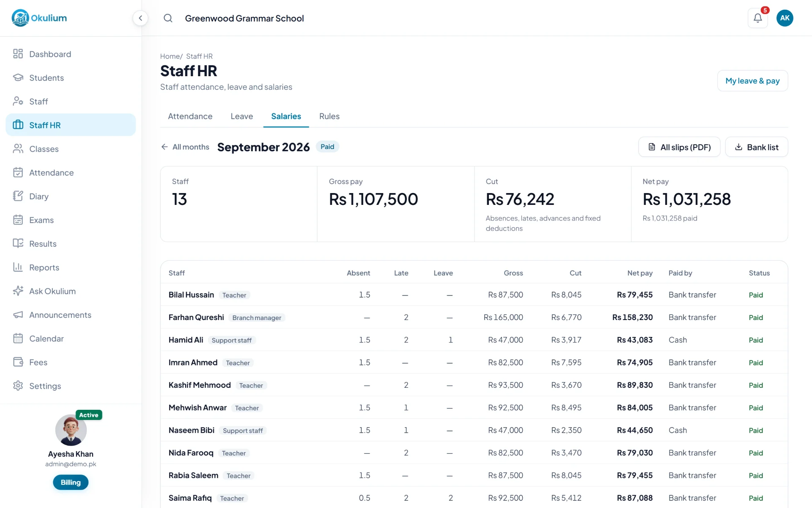Click the Classes group icon

tap(18, 149)
